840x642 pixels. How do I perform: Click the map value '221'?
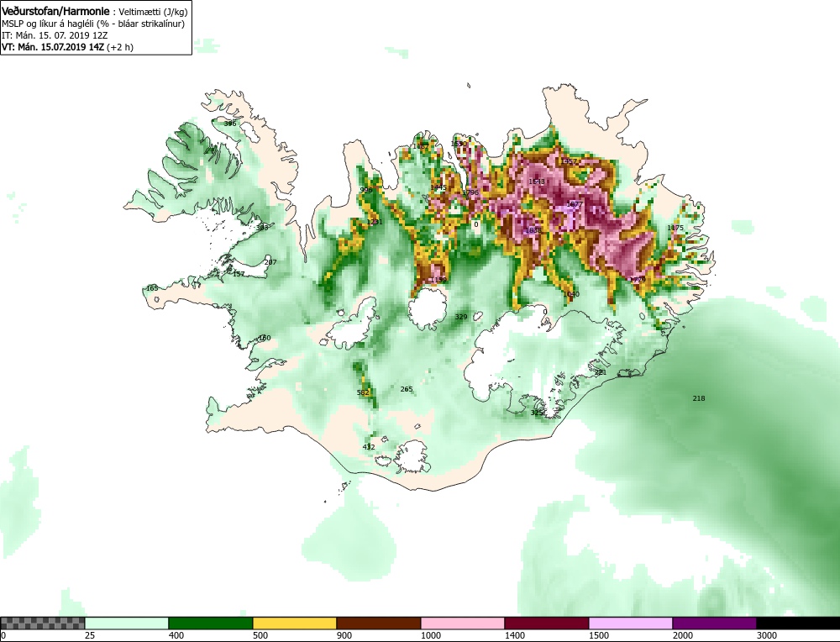pos(600,372)
